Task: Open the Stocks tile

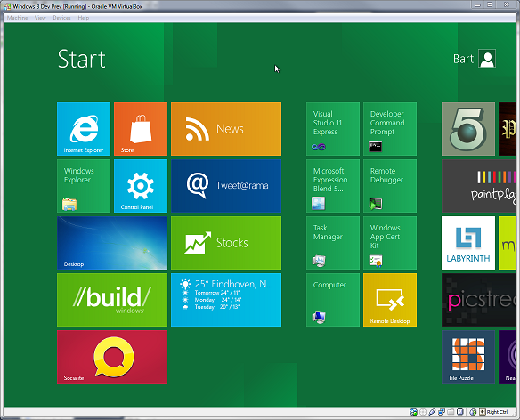Action: pyautogui.click(x=226, y=243)
